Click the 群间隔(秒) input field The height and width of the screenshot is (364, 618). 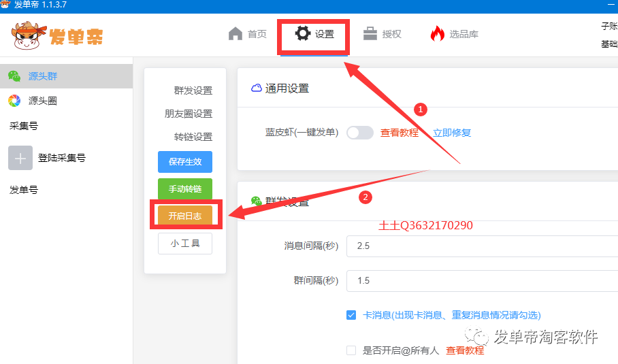[x=482, y=281]
